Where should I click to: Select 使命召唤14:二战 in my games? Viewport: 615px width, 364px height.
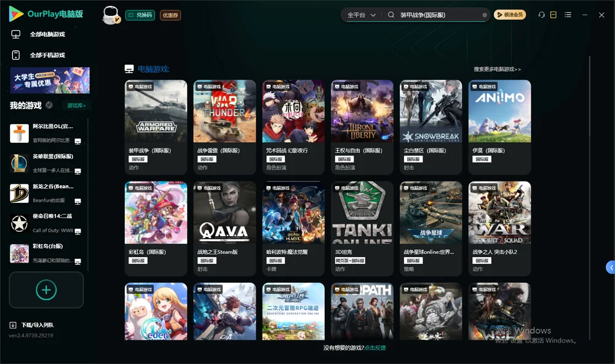tap(46, 223)
